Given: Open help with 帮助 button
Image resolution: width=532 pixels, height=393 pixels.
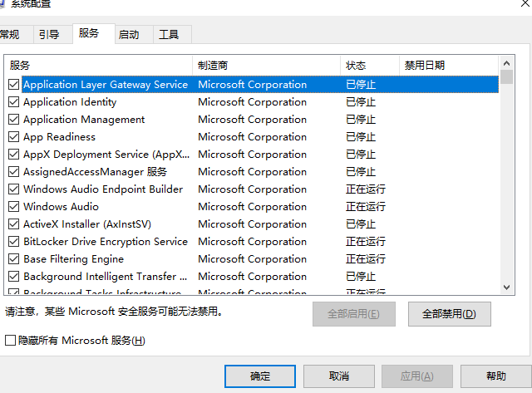Looking at the screenshot, I should click(x=496, y=376).
